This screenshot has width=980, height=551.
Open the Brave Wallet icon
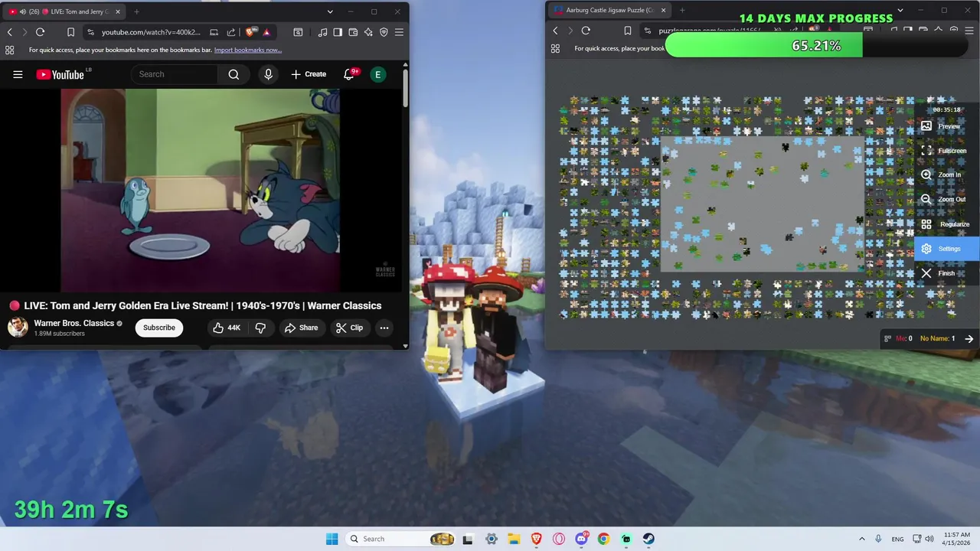click(353, 32)
